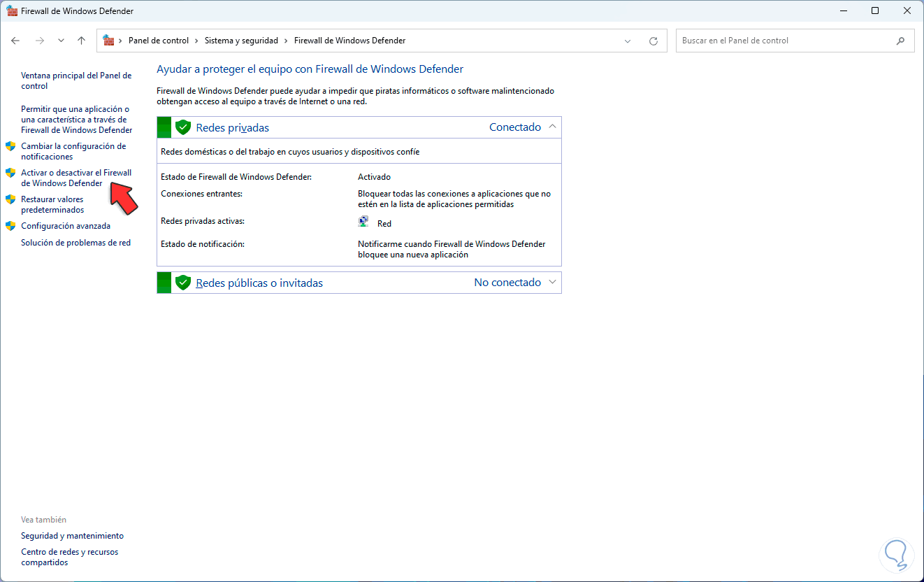Click the Back navigation arrow
The height and width of the screenshot is (582, 924).
click(x=15, y=41)
